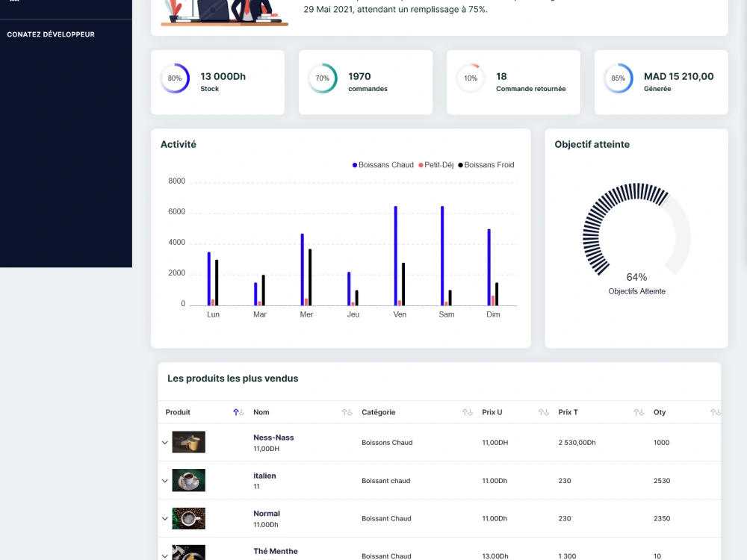The height and width of the screenshot is (560, 747).
Task: Sort table by Prix T column arrows
Action: (x=639, y=412)
